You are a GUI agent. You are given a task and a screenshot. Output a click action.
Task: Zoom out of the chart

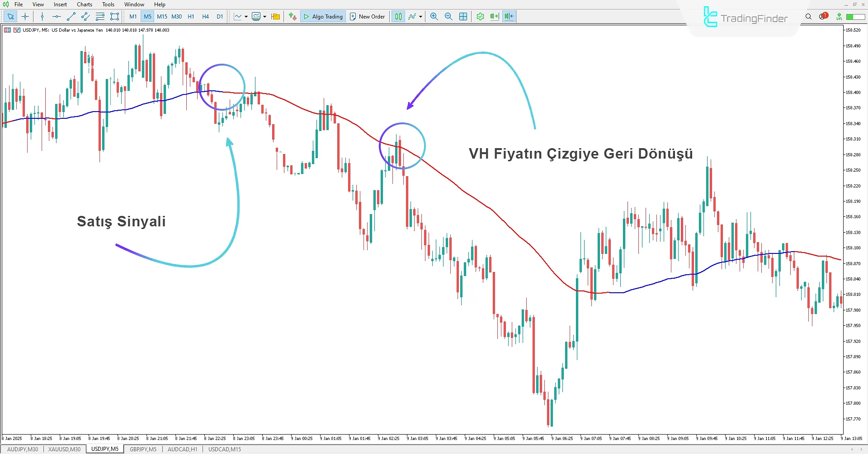pos(448,17)
